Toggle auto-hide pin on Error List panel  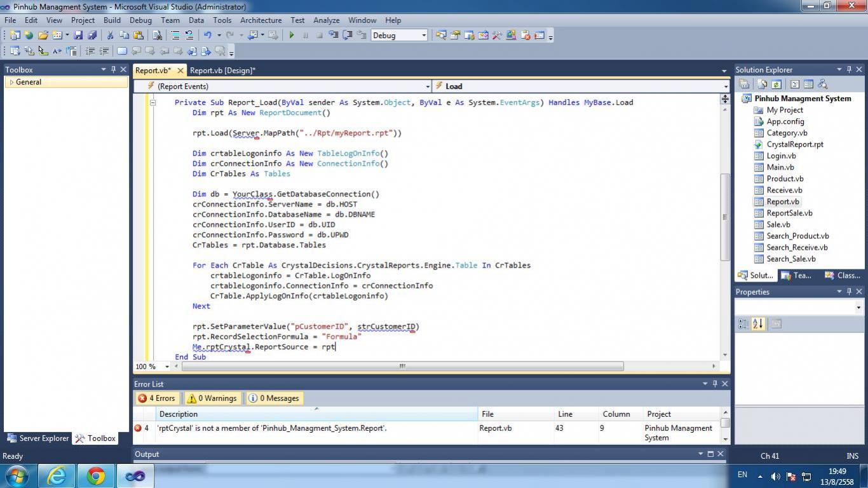click(714, 384)
